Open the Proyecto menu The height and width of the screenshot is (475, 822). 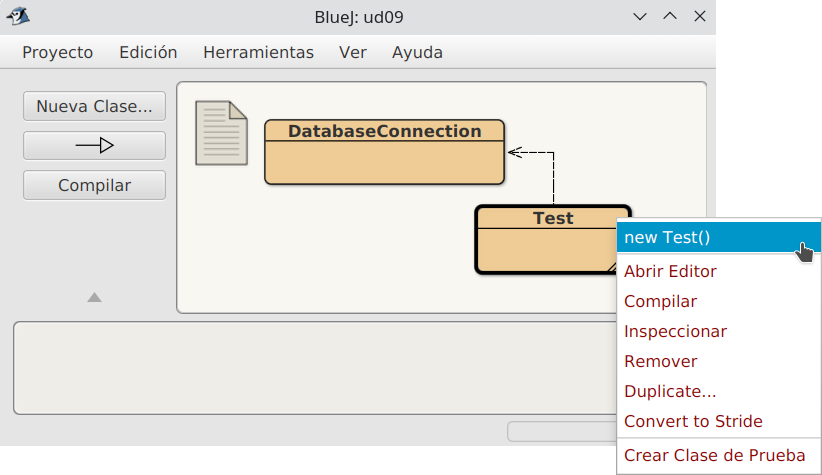click(x=58, y=52)
